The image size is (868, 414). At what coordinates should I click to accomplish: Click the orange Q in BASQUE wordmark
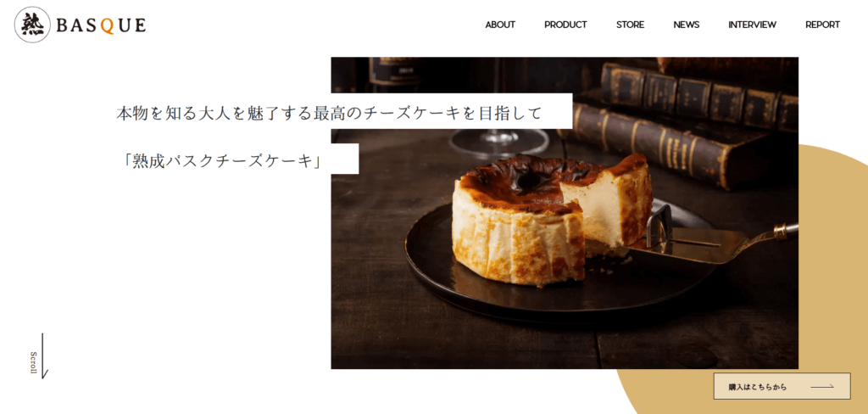tap(108, 25)
